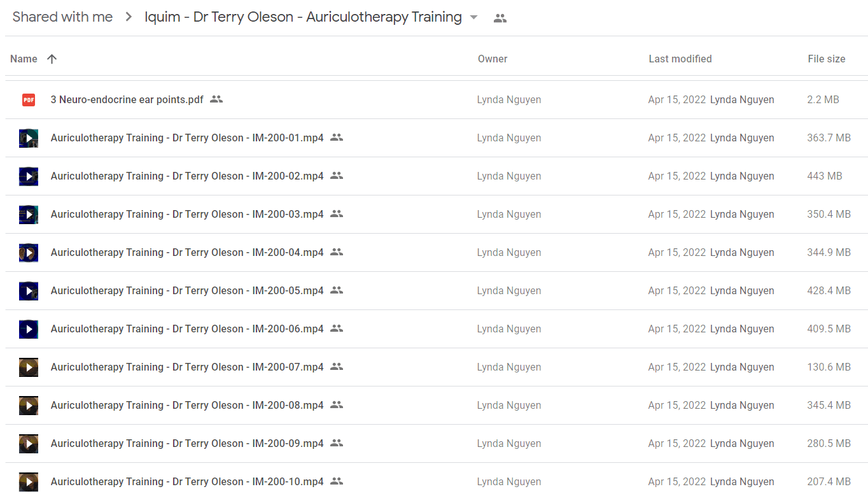
Task: Select Auriculotherapy Training IM-200-03.mp4 file name
Action: click(x=187, y=214)
